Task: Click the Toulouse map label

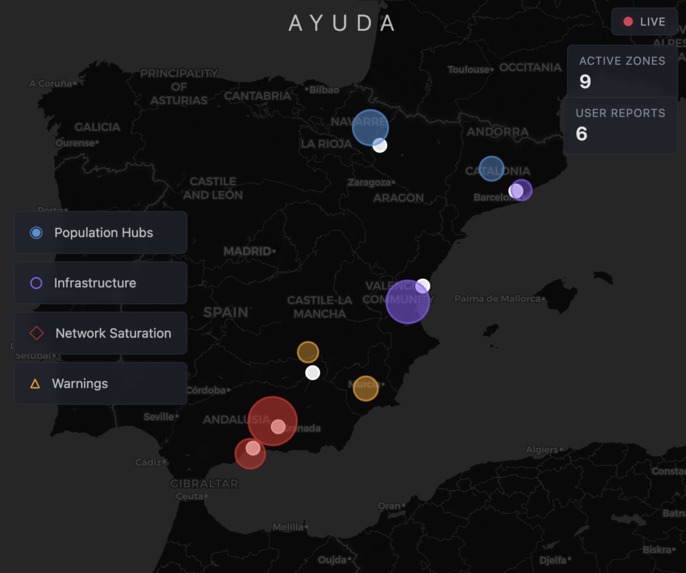Action: [470, 70]
